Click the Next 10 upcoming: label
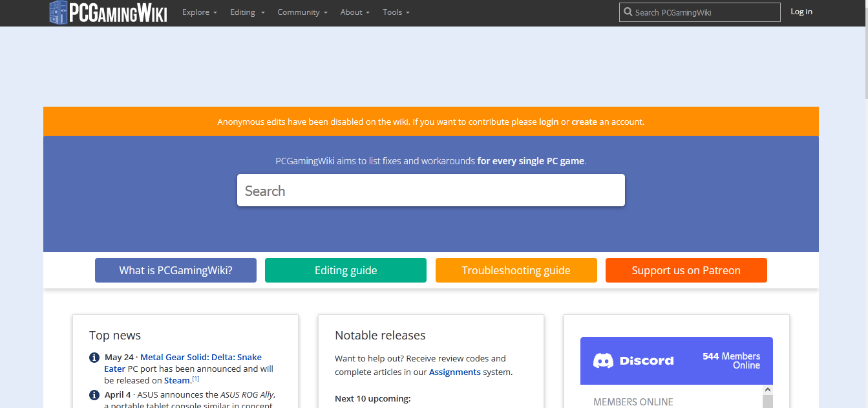This screenshot has height=408, width=868. 373,399
